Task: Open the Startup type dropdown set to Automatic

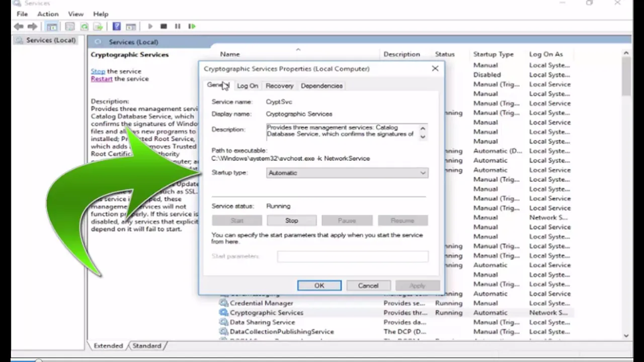Action: pyautogui.click(x=347, y=173)
